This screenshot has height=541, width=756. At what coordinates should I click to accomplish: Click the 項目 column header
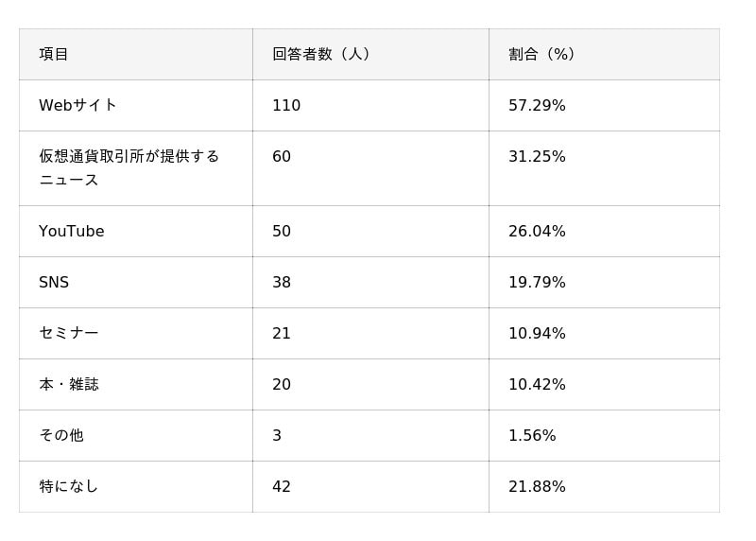(x=54, y=54)
